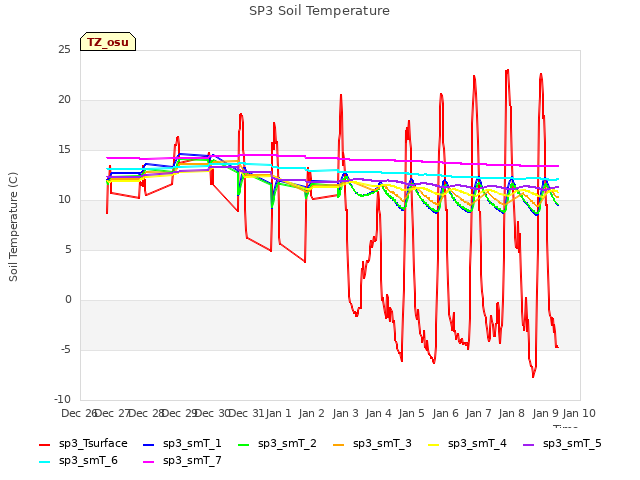
Task: Click the y-axis tick label 15
Action: pos(64,150)
